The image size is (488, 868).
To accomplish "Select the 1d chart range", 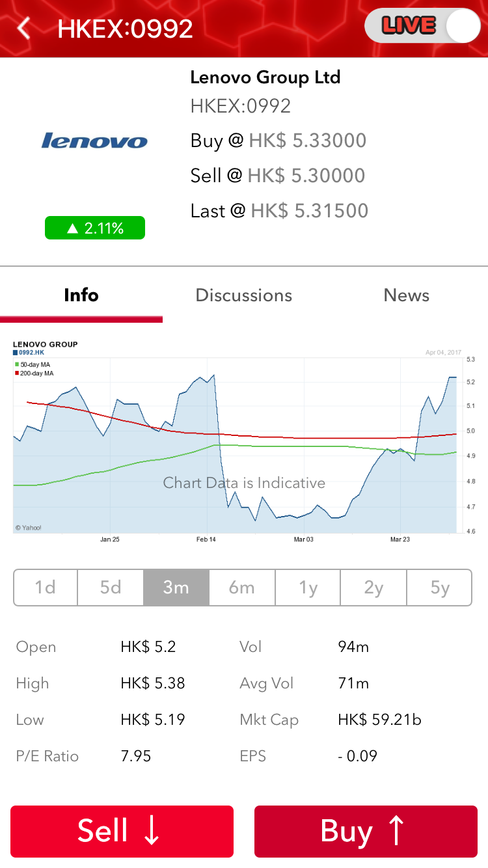I will 46,588.
